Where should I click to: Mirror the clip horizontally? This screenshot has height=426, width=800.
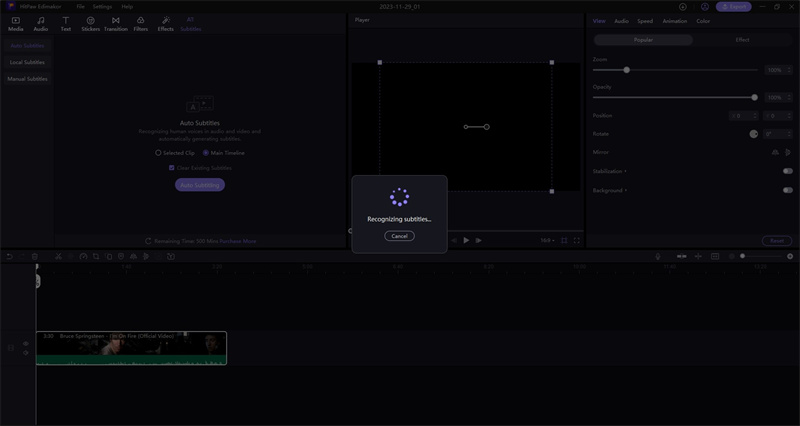(x=775, y=152)
